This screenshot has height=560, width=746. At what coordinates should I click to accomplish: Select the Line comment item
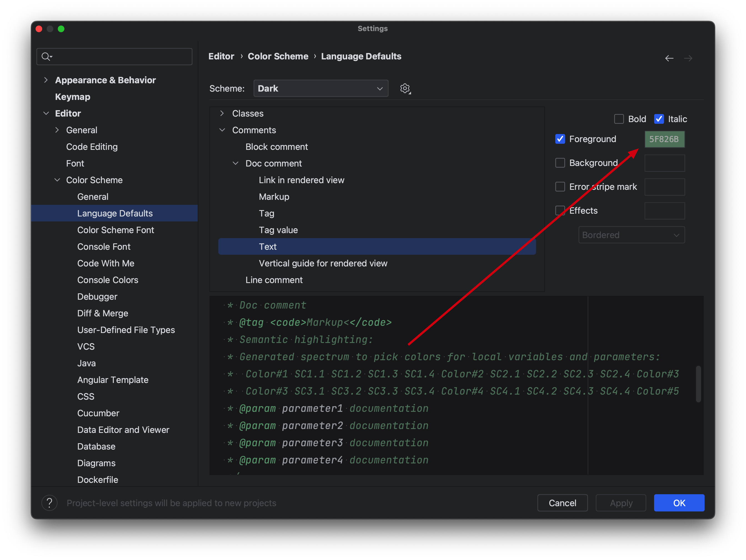[274, 280]
